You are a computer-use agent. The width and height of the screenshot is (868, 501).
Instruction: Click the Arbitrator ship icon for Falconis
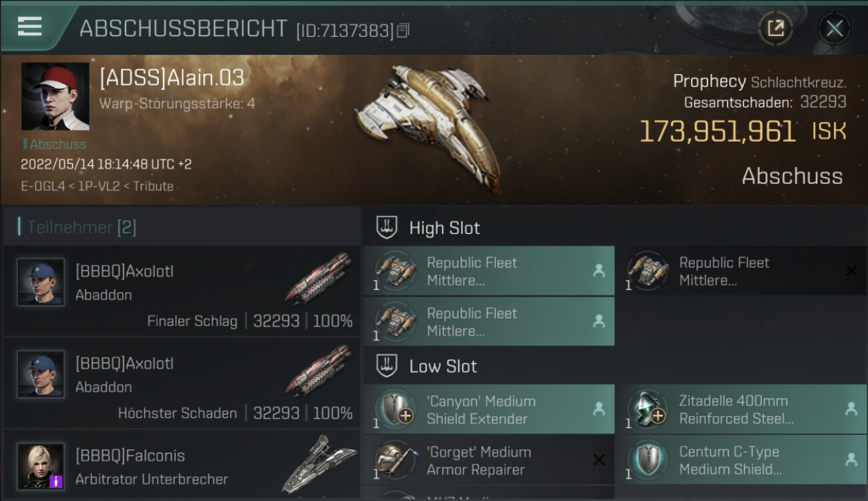319,464
